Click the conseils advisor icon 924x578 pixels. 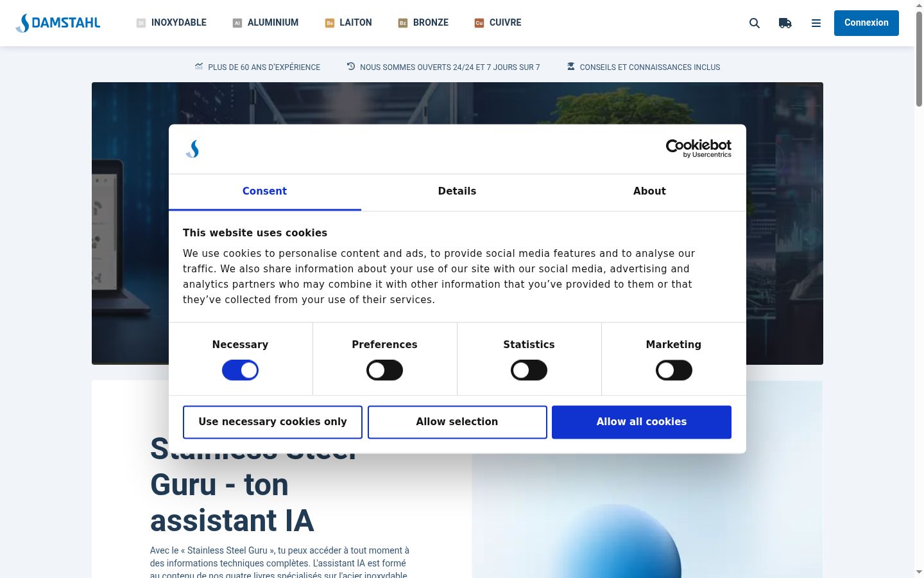(570, 66)
